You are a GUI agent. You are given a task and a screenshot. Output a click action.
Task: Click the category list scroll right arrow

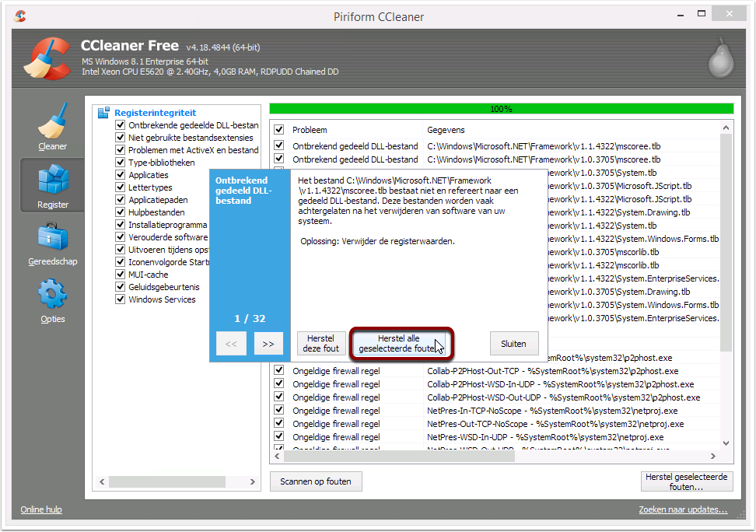(x=252, y=482)
